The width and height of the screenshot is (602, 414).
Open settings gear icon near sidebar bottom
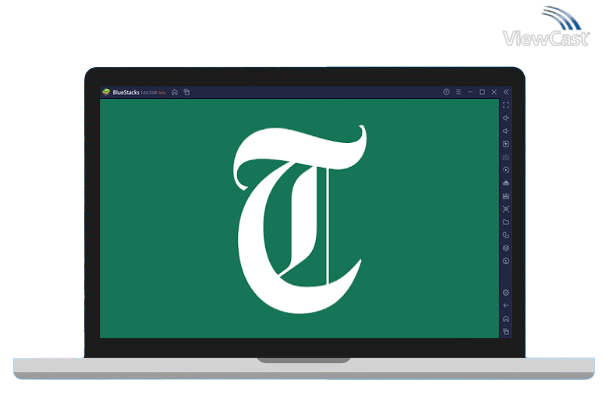tap(506, 293)
